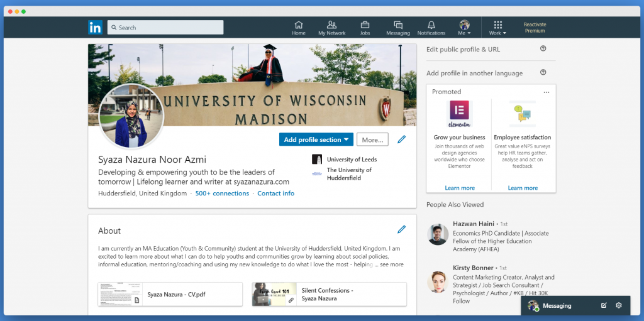This screenshot has height=321, width=644.
Task: Open the 500+ connections link
Action: 222,193
